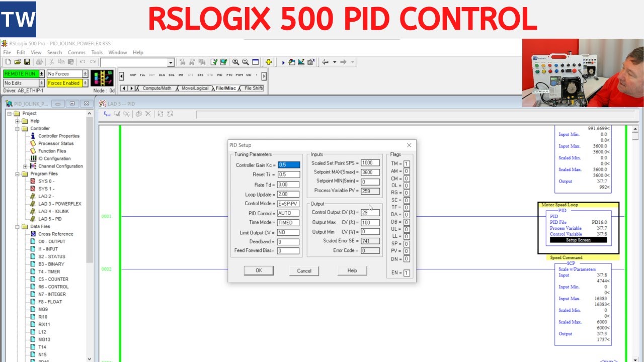Select the COP instruction icon

tap(133, 75)
